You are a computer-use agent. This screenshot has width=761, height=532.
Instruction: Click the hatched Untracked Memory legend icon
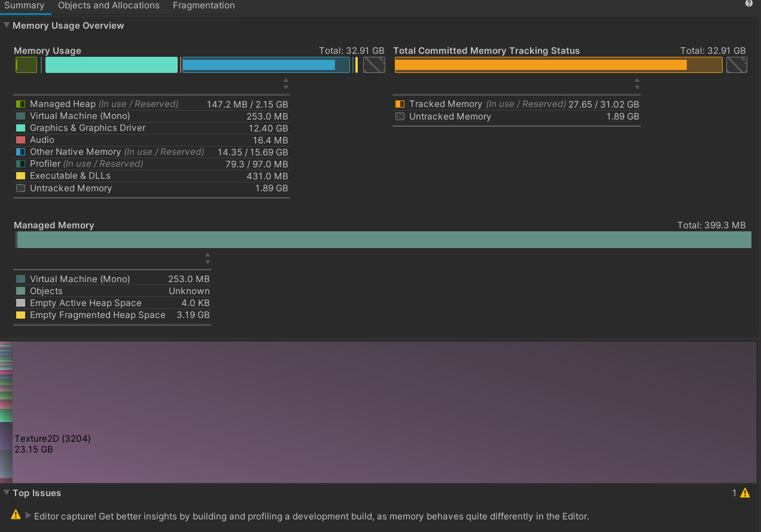[22, 188]
